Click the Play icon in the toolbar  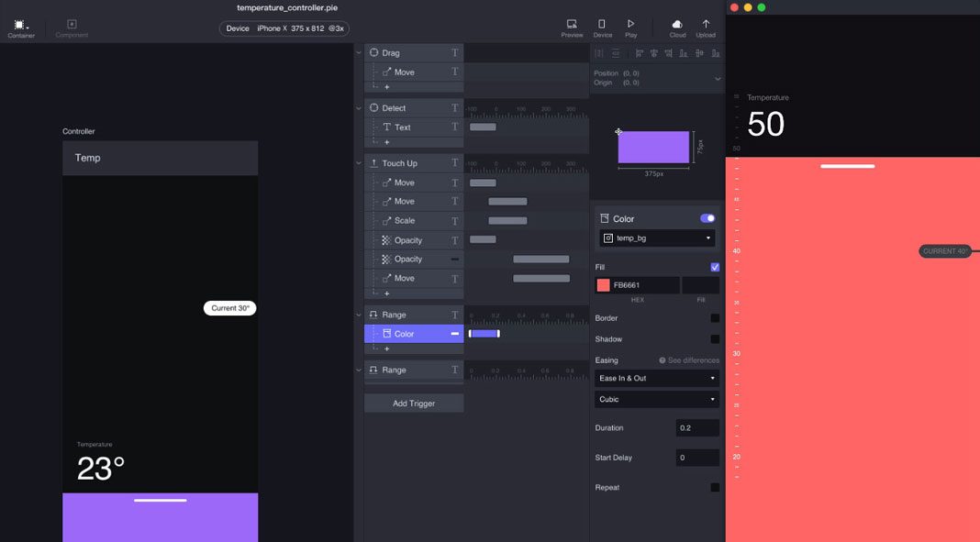tap(629, 26)
